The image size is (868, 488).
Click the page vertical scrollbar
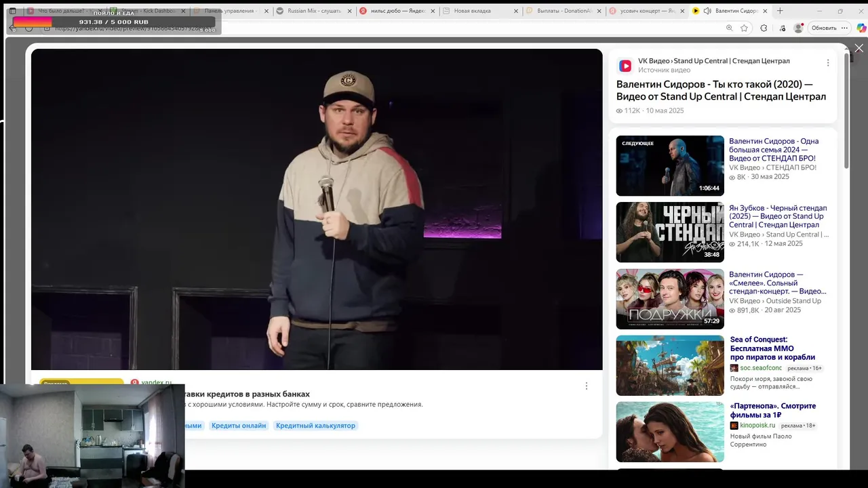point(846,112)
